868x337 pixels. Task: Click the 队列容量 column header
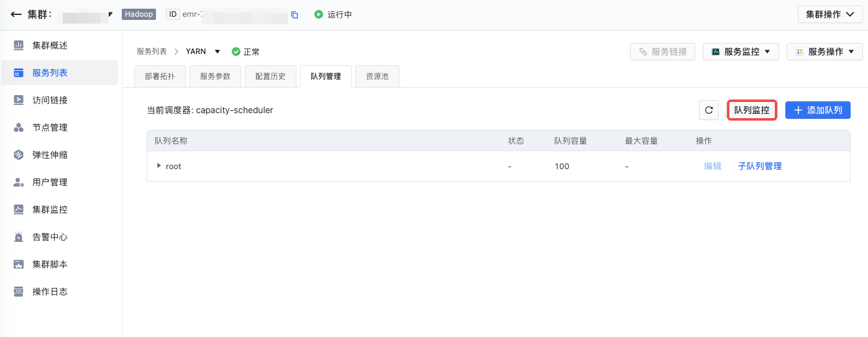[570, 141]
